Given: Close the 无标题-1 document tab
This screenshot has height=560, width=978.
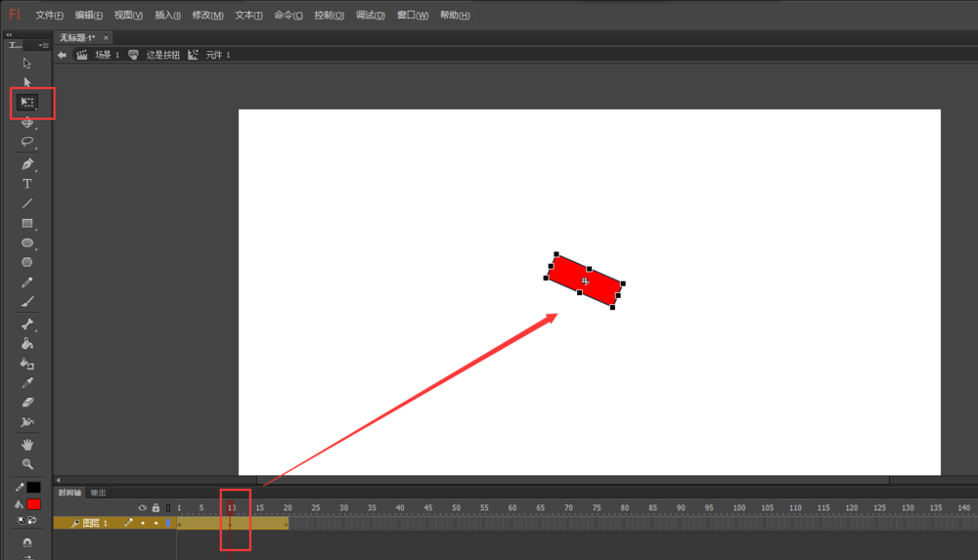Looking at the screenshot, I should point(106,37).
